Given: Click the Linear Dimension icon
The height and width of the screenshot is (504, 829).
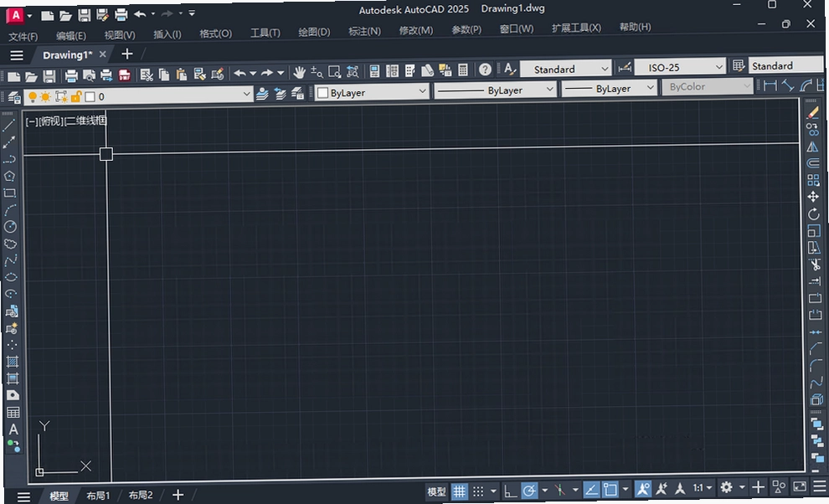Looking at the screenshot, I should coord(770,85).
